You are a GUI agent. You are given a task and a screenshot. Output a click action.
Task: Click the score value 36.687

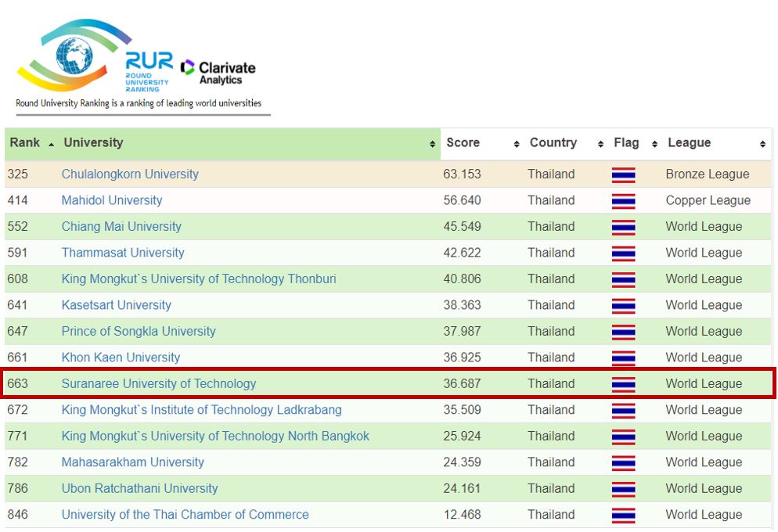tap(462, 384)
